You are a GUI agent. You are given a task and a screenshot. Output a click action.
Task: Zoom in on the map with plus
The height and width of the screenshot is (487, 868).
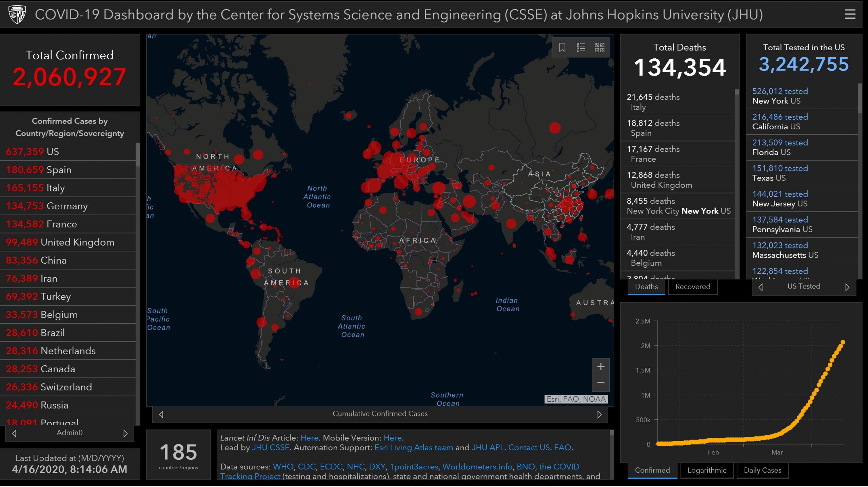(600, 367)
